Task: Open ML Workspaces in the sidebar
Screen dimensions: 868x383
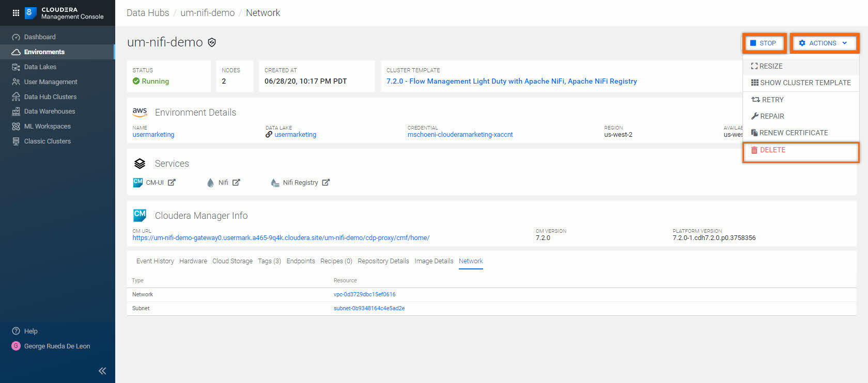Action: point(48,126)
